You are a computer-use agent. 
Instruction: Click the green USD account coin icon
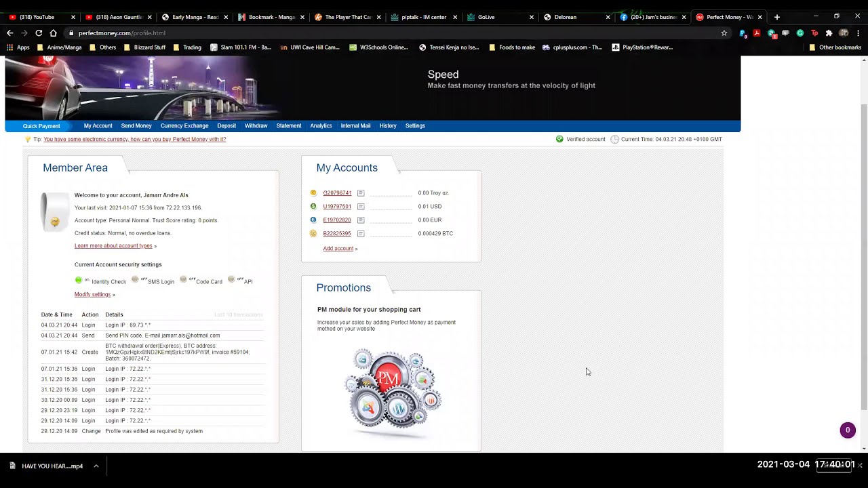point(313,206)
